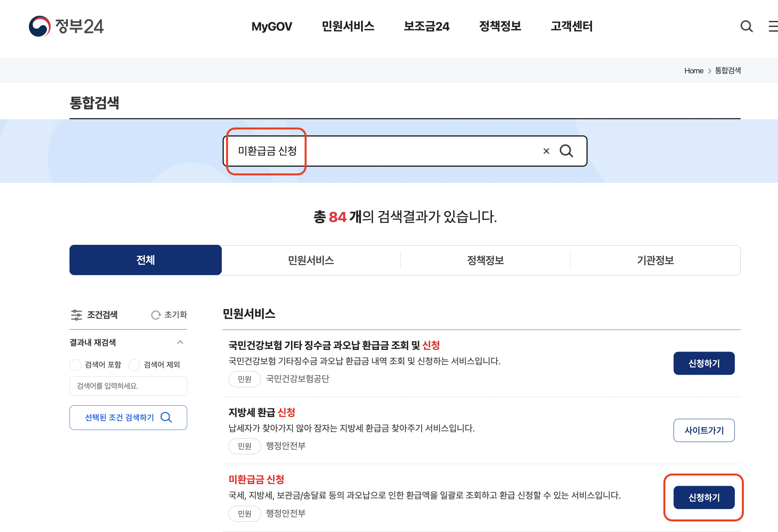
Task: Select the 검색어 포함 radio button
Action: tap(75, 364)
